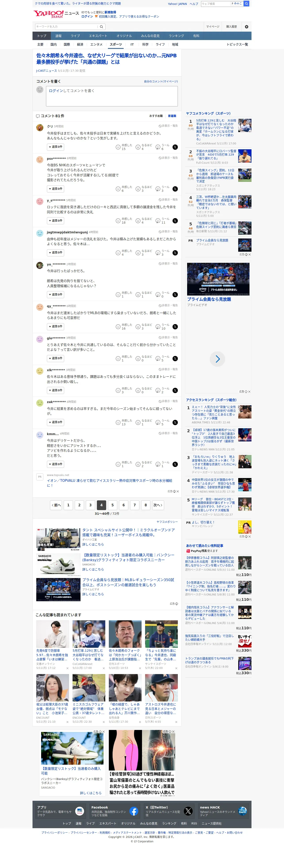Go to comment page 5
The width and height of the screenshot is (284, 868).
[x=113, y=505]
